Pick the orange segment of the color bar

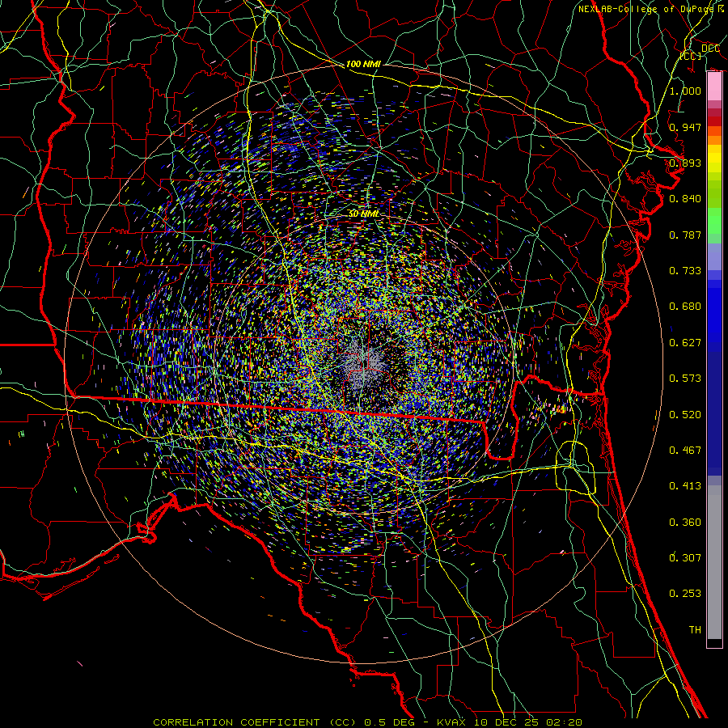pyautogui.click(x=714, y=140)
